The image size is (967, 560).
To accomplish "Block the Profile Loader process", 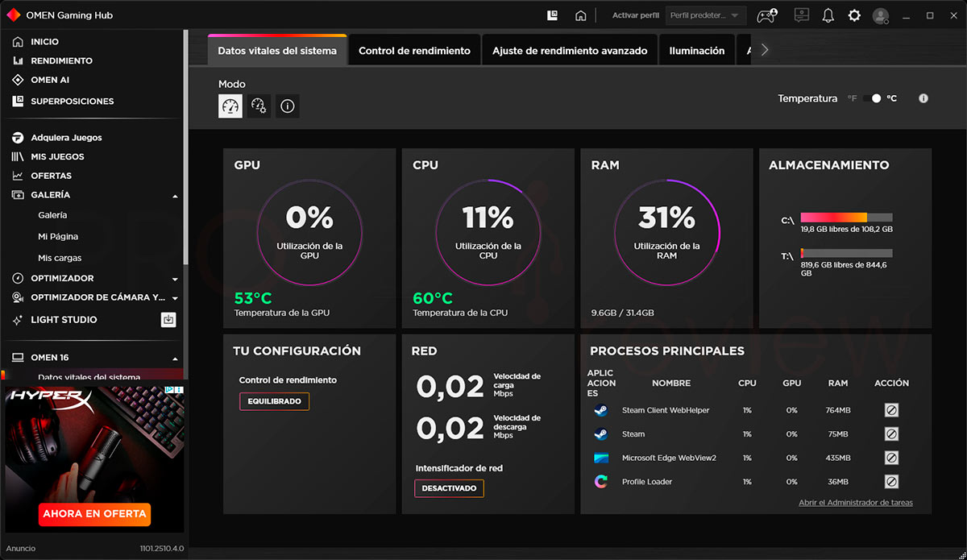I will click(891, 482).
